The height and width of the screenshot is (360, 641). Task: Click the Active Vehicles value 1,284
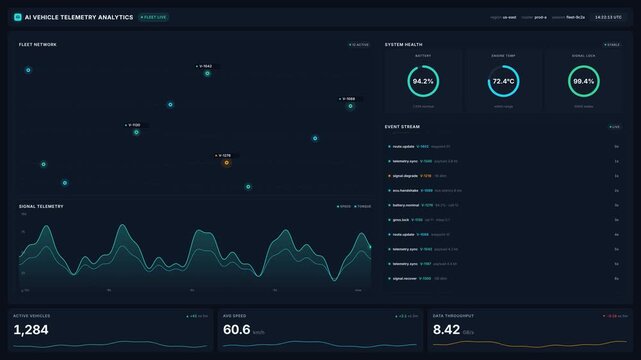pyautogui.click(x=31, y=330)
